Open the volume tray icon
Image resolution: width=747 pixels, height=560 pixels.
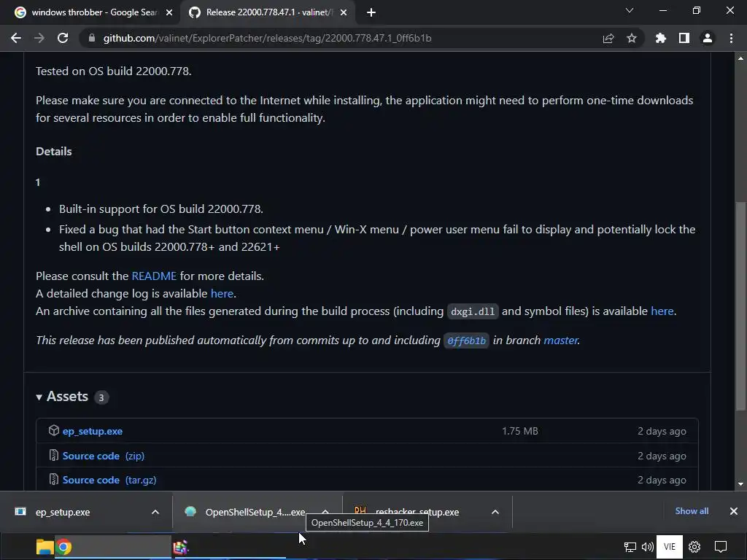(x=647, y=547)
